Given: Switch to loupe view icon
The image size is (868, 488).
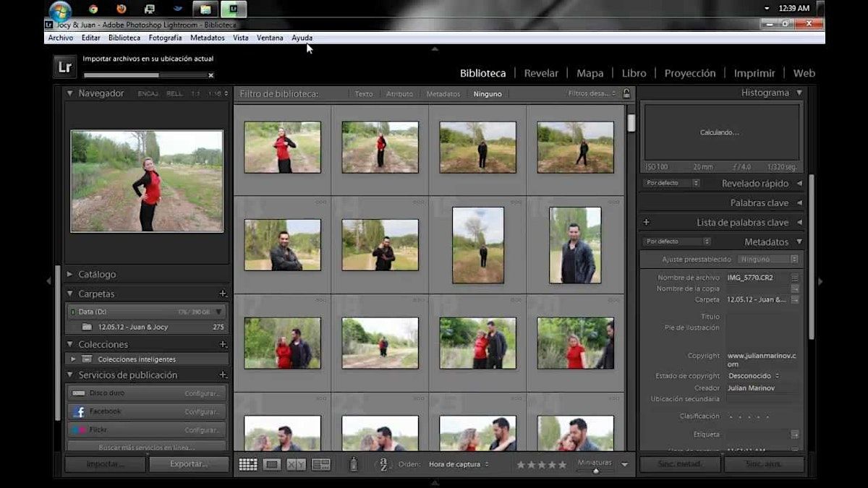Looking at the screenshot, I should pyautogui.click(x=272, y=464).
